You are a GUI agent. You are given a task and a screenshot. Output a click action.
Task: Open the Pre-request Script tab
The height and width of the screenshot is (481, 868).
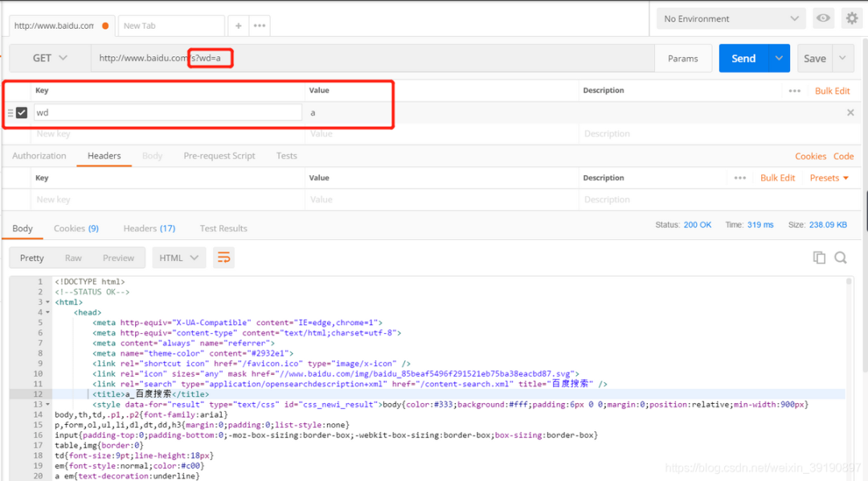tap(219, 156)
